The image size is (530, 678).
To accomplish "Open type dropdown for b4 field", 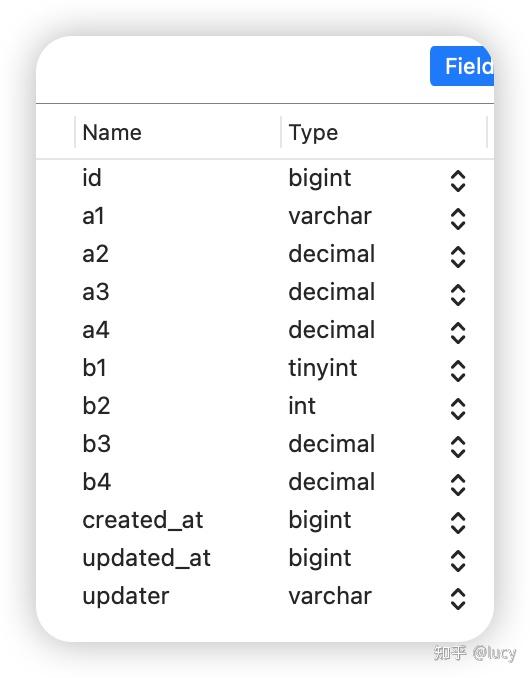I will click(x=457, y=485).
